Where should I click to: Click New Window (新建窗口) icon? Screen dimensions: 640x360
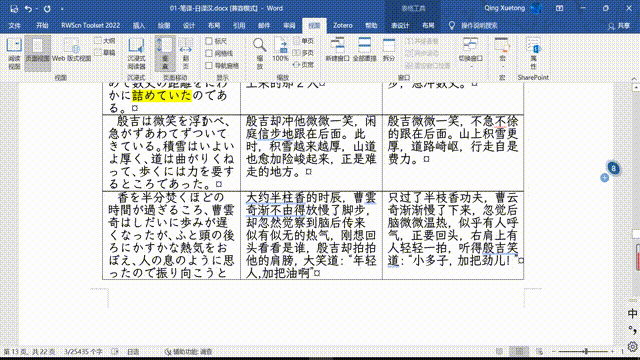(337, 50)
